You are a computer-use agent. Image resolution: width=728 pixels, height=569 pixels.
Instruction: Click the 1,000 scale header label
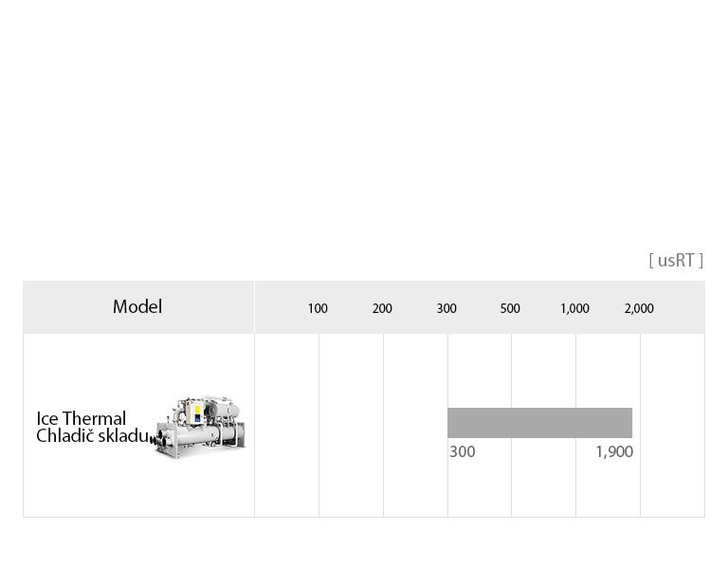(574, 308)
